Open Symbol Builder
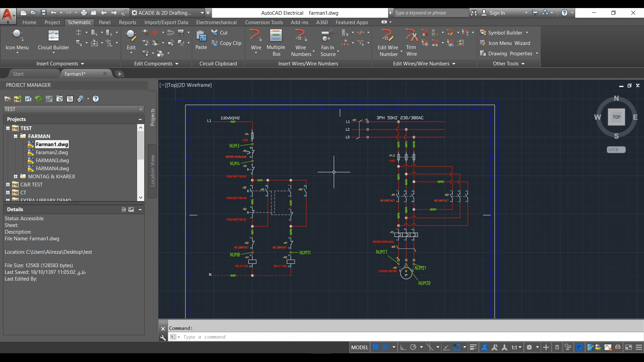This screenshot has width=644, height=362. 505,33
